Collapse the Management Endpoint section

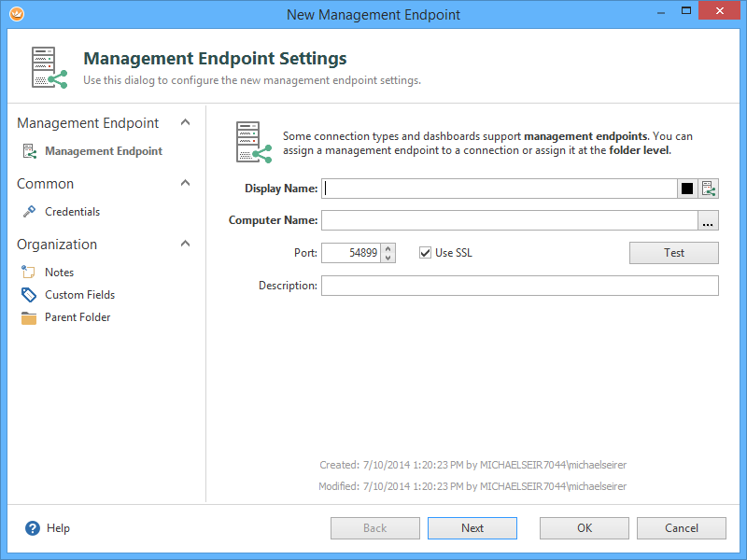185,122
